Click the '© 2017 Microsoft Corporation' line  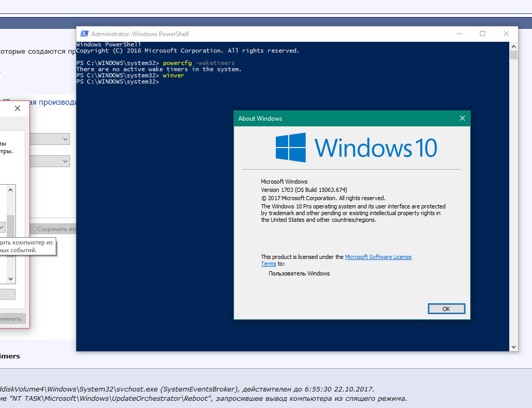pos(323,198)
